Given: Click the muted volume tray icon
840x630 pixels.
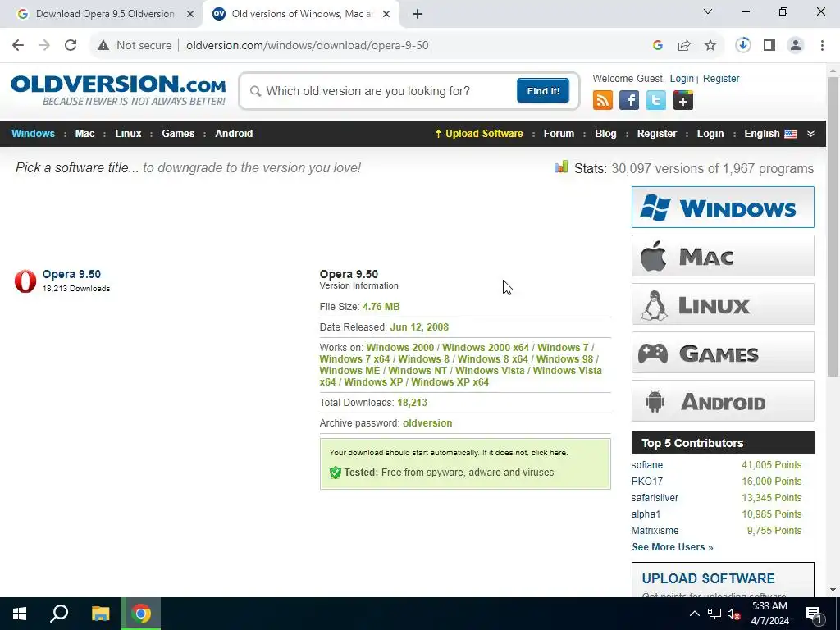Looking at the screenshot, I should click(x=734, y=614).
